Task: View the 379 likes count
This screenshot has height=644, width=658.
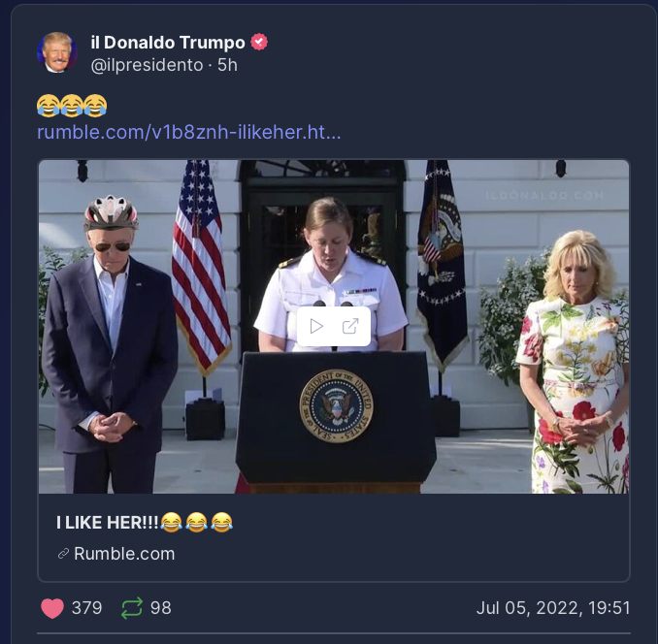Action: (x=87, y=608)
